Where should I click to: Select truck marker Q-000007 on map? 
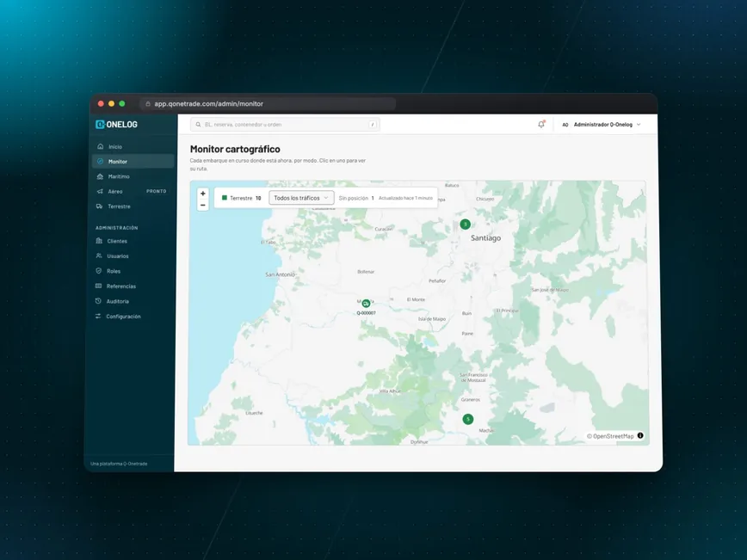(366, 304)
